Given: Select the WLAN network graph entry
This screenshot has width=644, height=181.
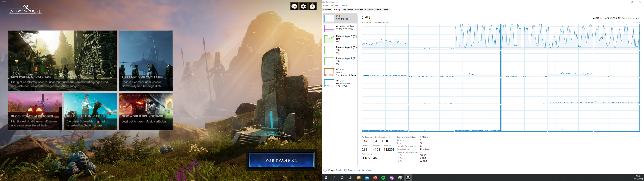Looking at the screenshot, I should click(340, 72).
